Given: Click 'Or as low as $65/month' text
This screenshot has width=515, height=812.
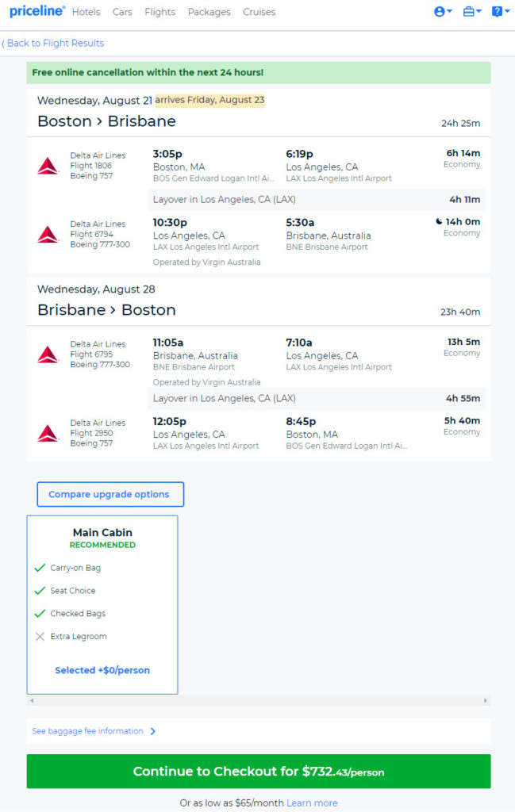Looking at the screenshot, I should (x=232, y=802).
